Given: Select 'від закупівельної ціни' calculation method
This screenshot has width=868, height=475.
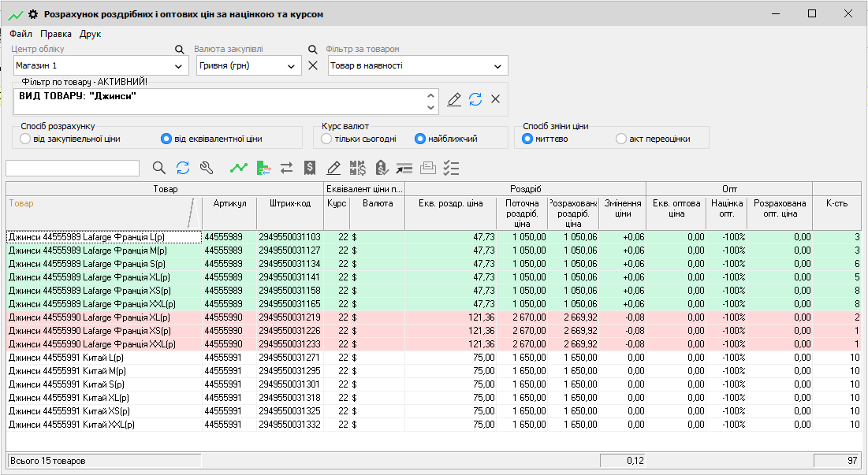Looking at the screenshot, I should tap(26, 139).
